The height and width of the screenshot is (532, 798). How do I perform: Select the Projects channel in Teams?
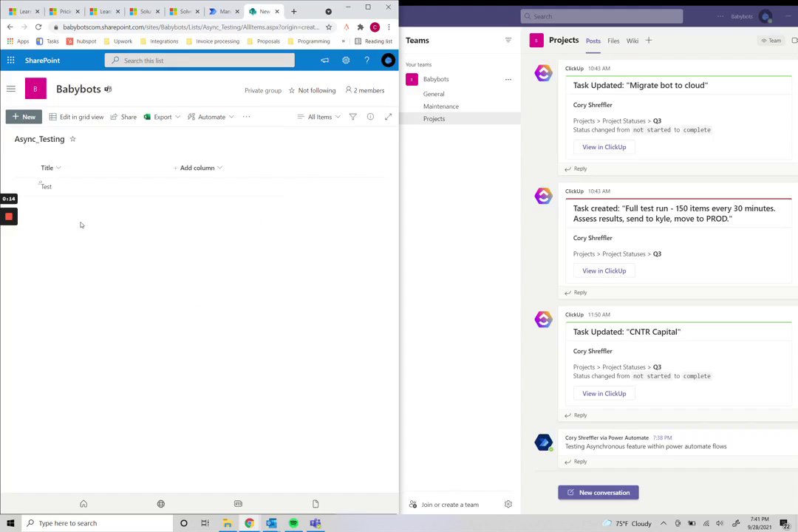[434, 119]
